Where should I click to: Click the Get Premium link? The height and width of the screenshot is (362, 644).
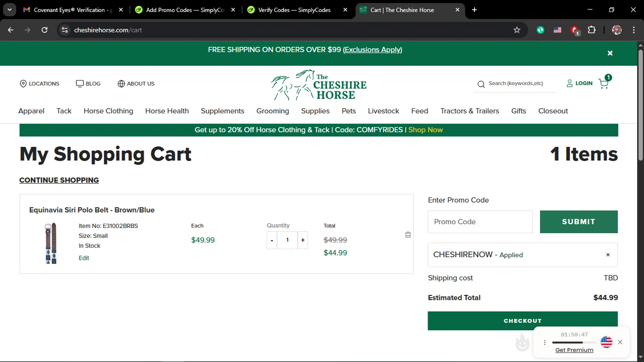574,350
